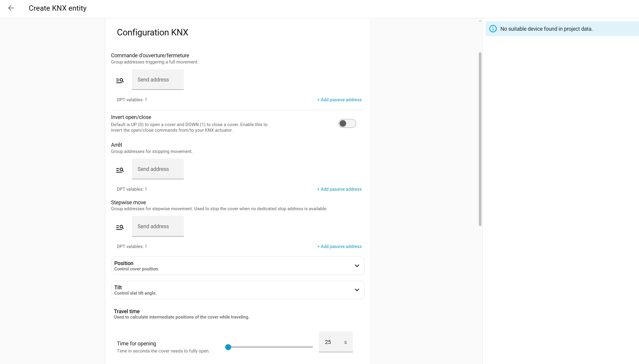This screenshot has width=639, height=364.
Task: Click the 'Configuration KNX' heading
Action: (153, 32)
